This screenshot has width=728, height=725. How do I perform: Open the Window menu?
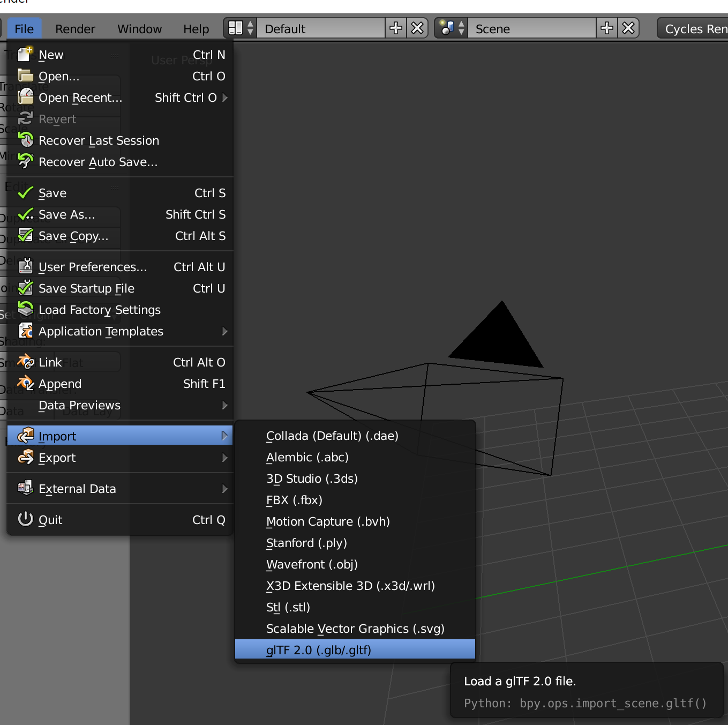pyautogui.click(x=139, y=29)
